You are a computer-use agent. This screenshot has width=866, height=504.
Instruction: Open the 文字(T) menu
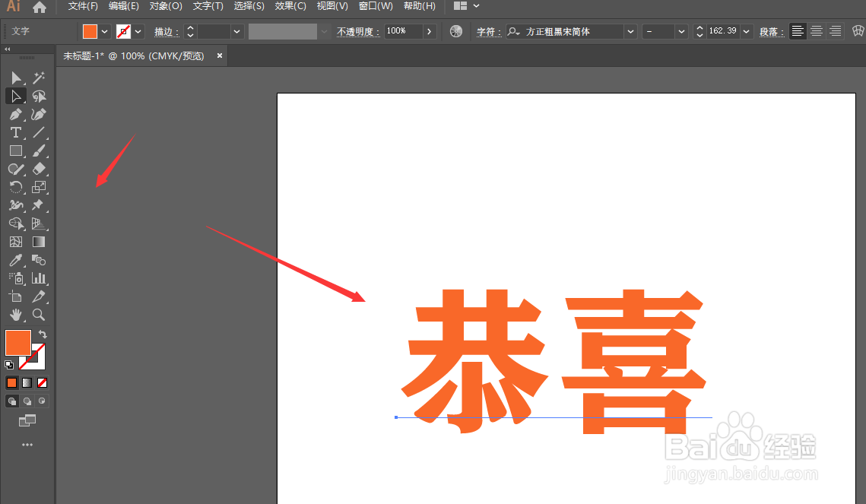tap(208, 6)
